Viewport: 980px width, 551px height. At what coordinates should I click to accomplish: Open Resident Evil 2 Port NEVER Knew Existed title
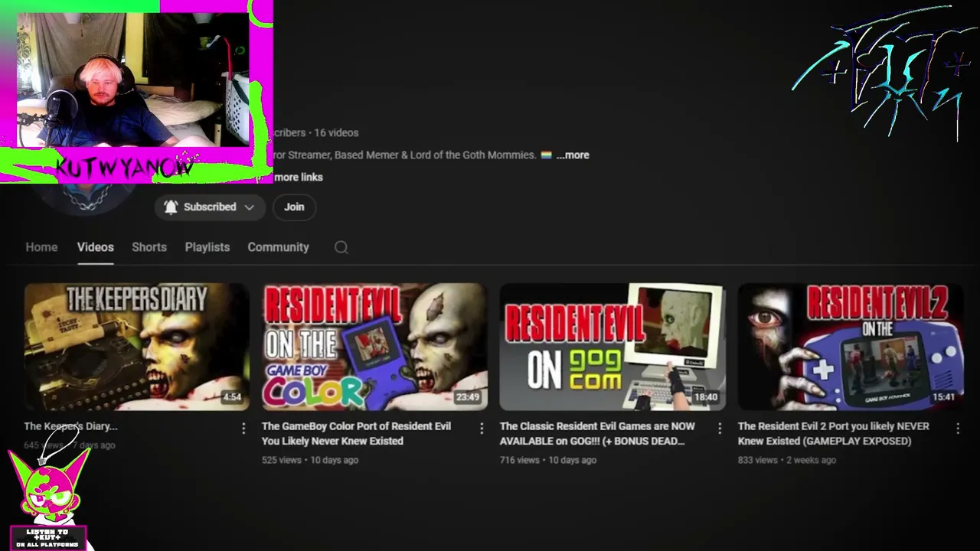click(834, 433)
